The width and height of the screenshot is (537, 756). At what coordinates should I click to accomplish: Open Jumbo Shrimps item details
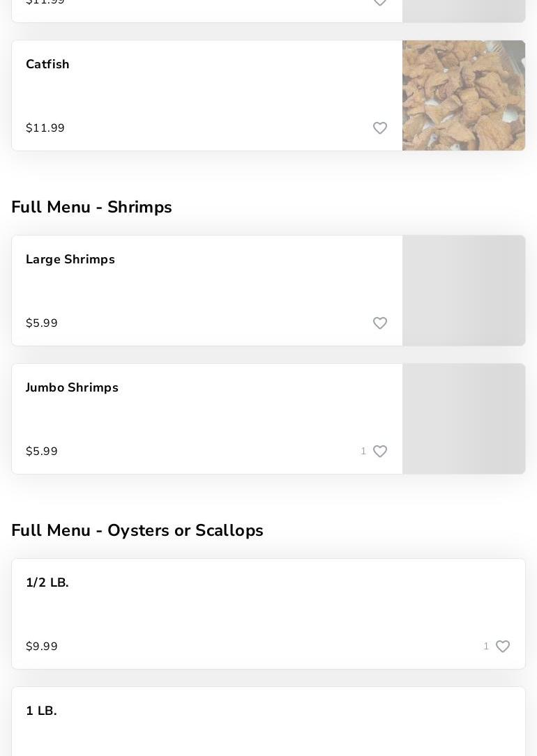pos(72,387)
